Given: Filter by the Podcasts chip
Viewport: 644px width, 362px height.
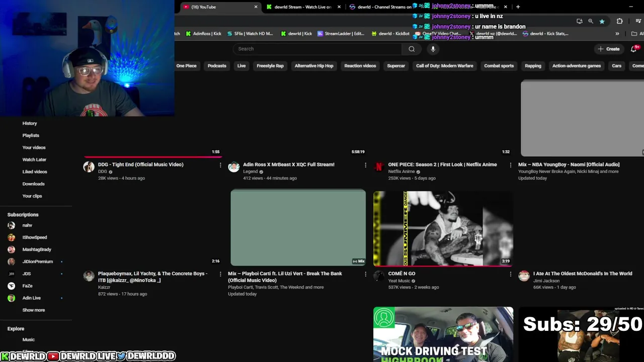Looking at the screenshot, I should 217,66.
